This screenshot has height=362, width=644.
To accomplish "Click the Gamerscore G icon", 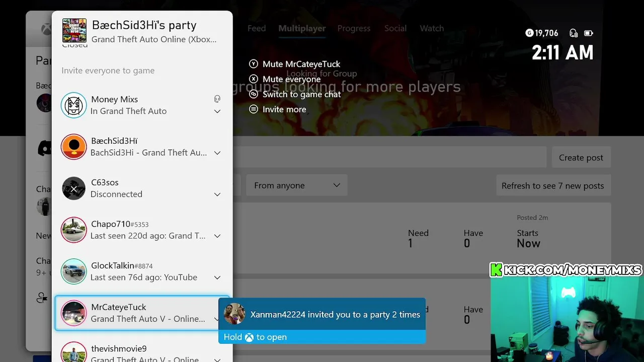I will tap(529, 33).
